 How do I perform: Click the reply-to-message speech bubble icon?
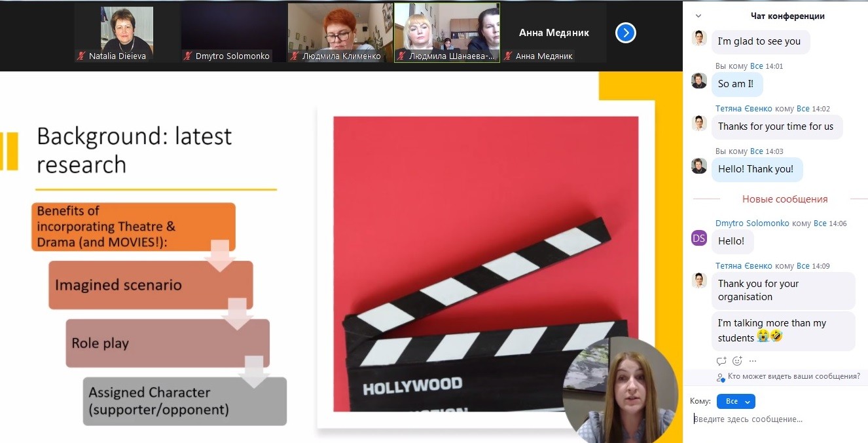coord(721,360)
